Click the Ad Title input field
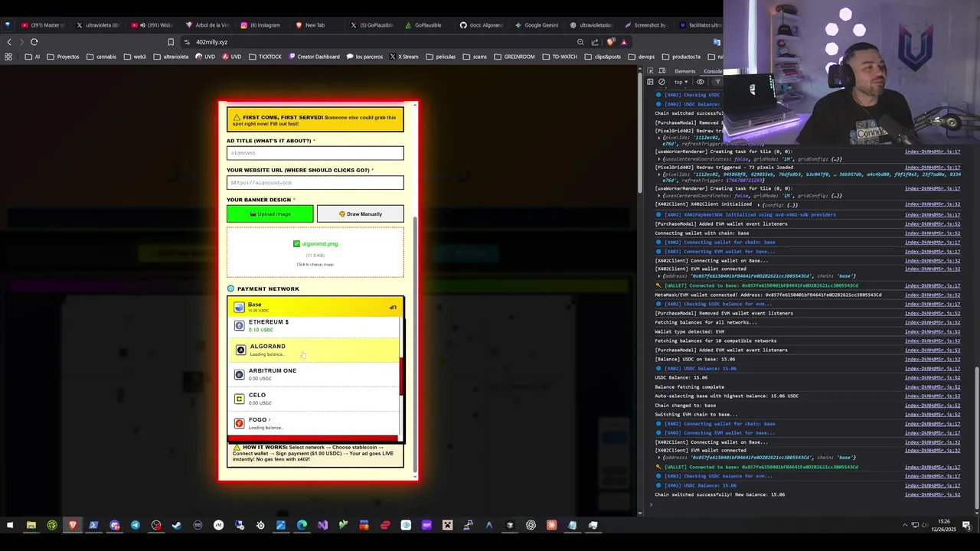Image resolution: width=980 pixels, height=551 pixels. [315, 153]
